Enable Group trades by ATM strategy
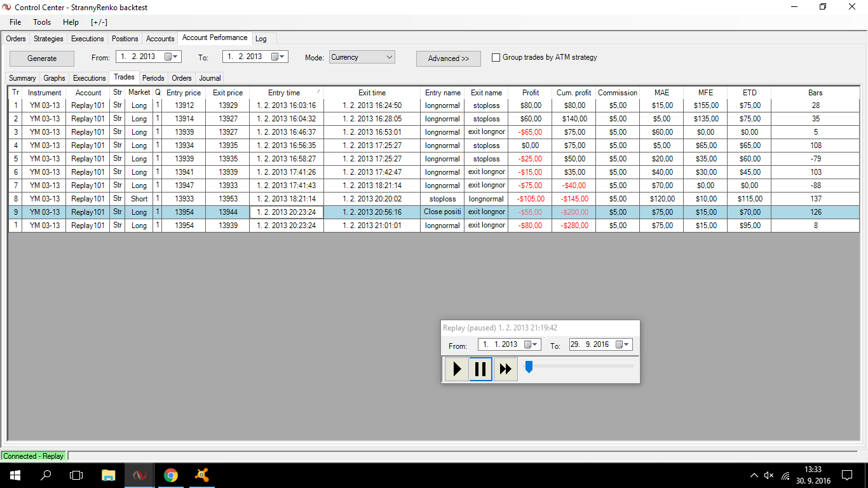Screen dimensions: 868x488 point(496,58)
